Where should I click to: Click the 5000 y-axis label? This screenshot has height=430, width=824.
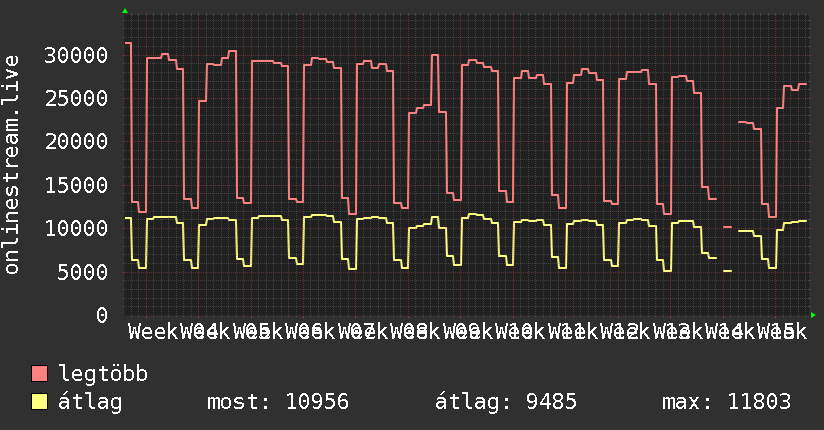(x=83, y=272)
